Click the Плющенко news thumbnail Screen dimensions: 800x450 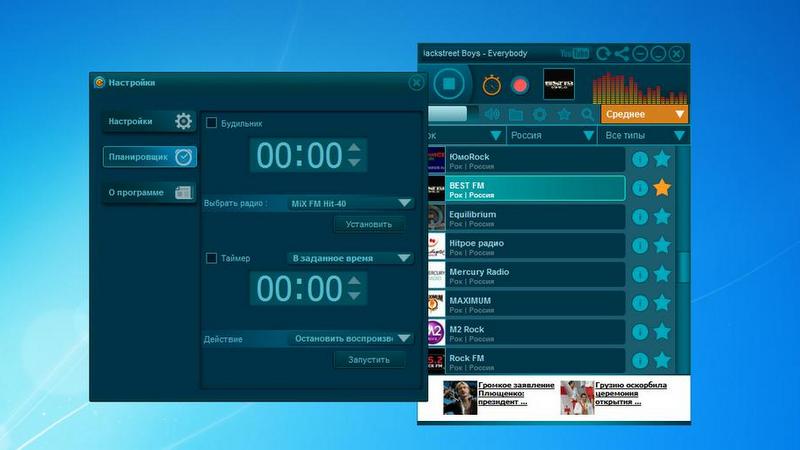point(460,397)
